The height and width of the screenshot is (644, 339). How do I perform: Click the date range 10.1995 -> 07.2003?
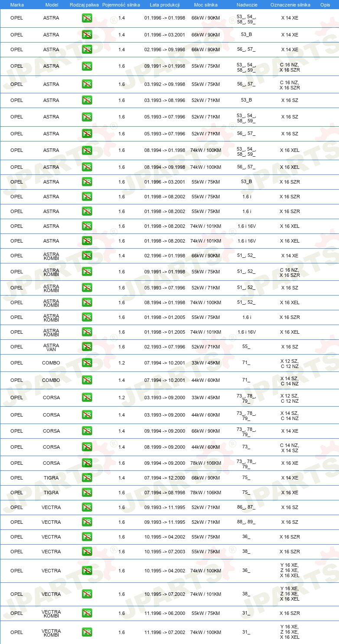click(x=165, y=552)
